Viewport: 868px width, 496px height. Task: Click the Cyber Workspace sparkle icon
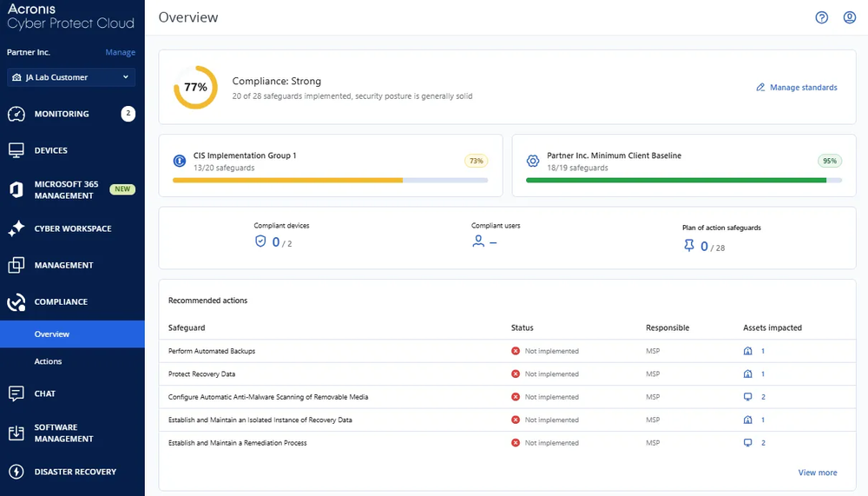pos(16,228)
